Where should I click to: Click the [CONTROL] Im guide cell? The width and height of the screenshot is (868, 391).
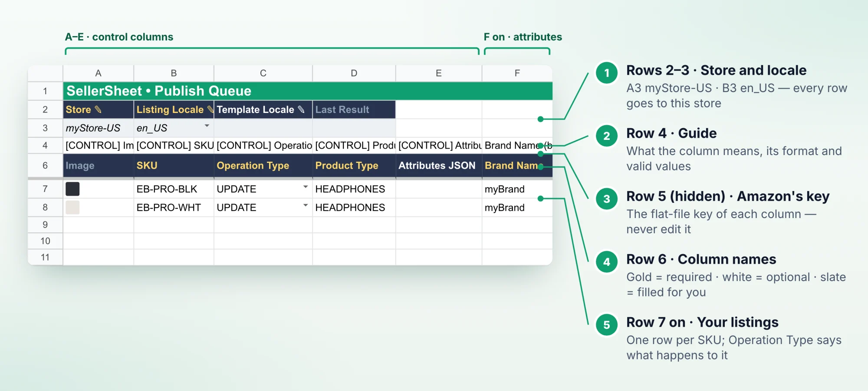(x=99, y=146)
